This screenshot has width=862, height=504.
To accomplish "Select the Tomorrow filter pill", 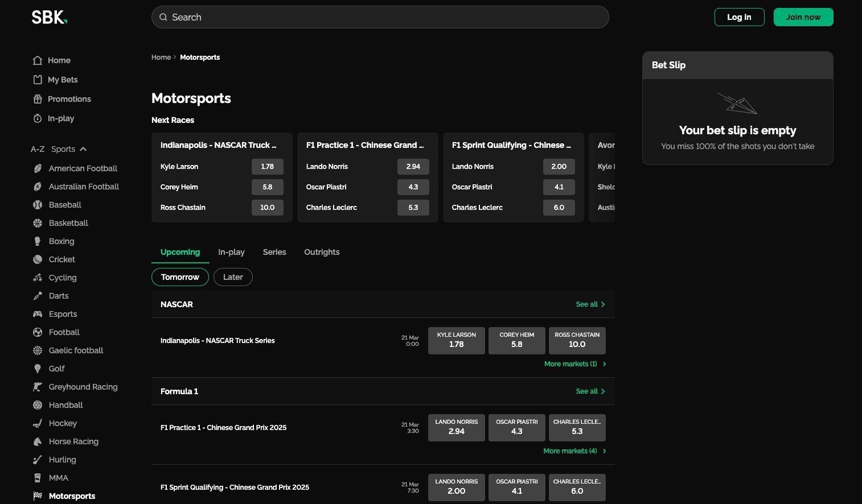I will point(180,277).
